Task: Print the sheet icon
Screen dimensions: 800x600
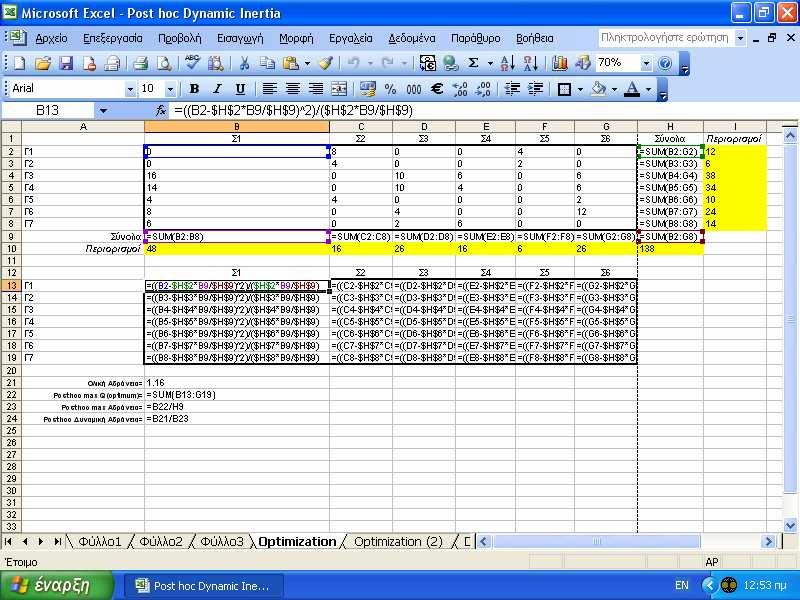Action: pos(140,63)
